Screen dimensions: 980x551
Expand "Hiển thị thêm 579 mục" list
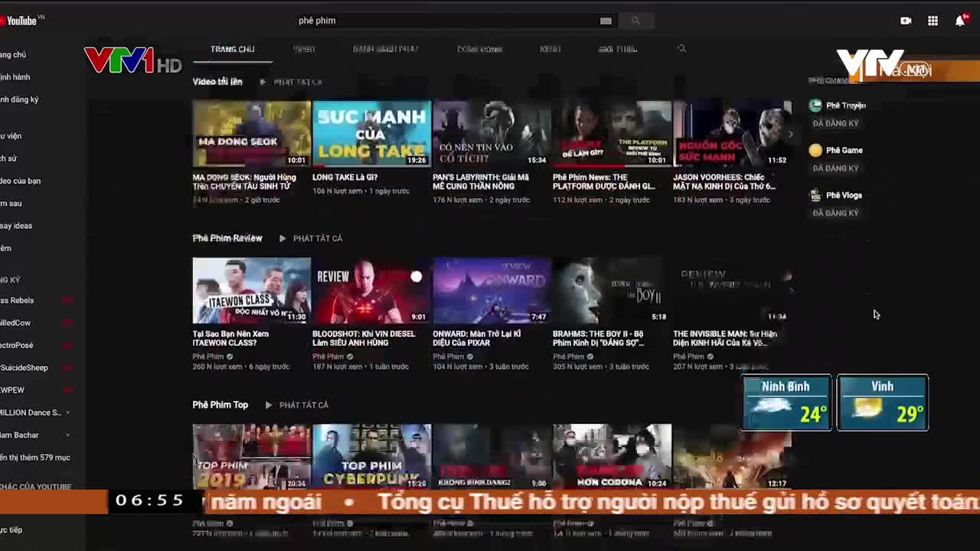point(34,458)
